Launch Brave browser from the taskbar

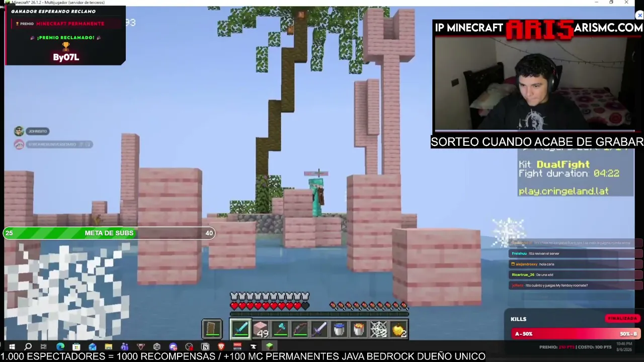click(221, 346)
